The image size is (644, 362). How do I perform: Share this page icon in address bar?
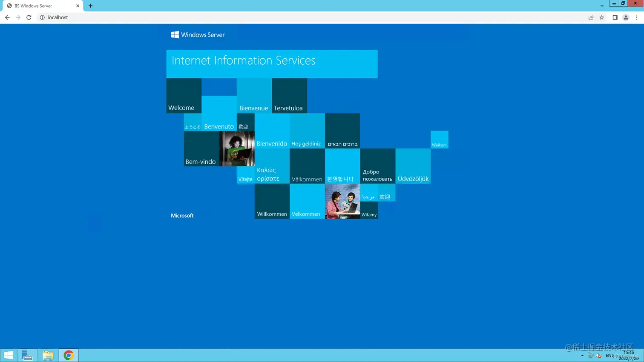591,17
